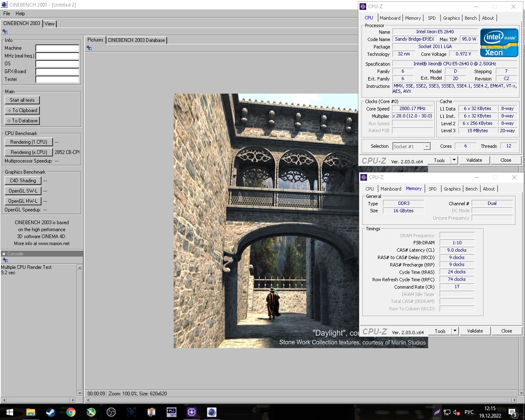Screen dimensions: 525x420
Task: Run the OpenGL HW-L test
Action: [x=23, y=201]
